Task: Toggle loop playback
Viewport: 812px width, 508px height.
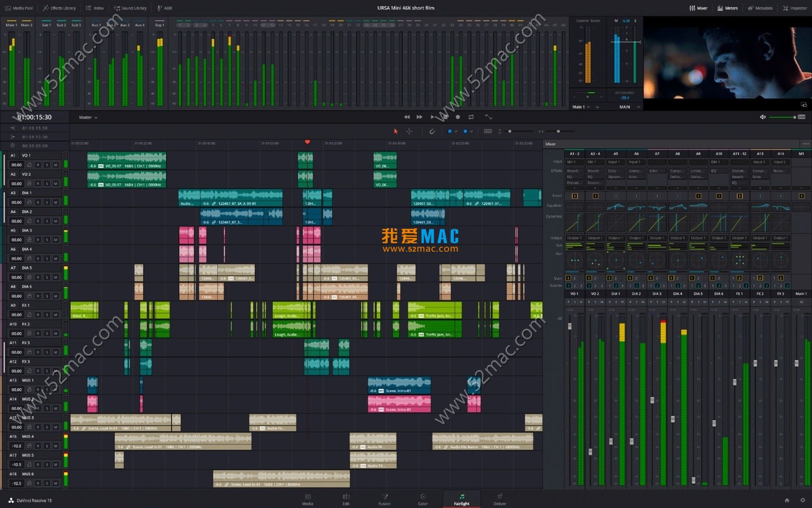Action: coord(471,117)
